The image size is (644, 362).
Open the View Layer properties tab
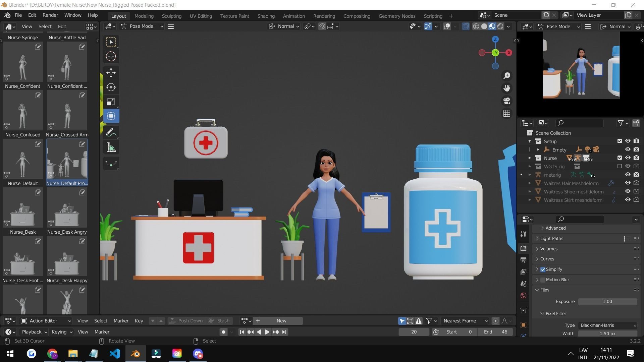523,272
